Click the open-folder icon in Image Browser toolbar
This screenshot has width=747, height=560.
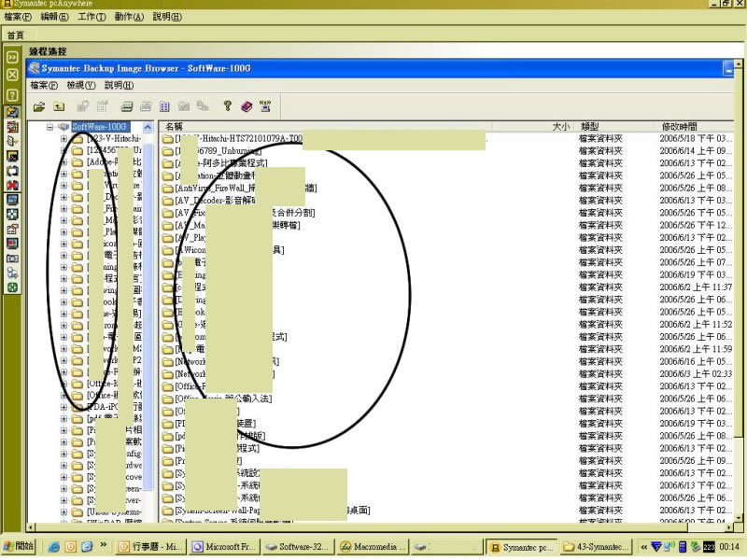[x=39, y=106]
